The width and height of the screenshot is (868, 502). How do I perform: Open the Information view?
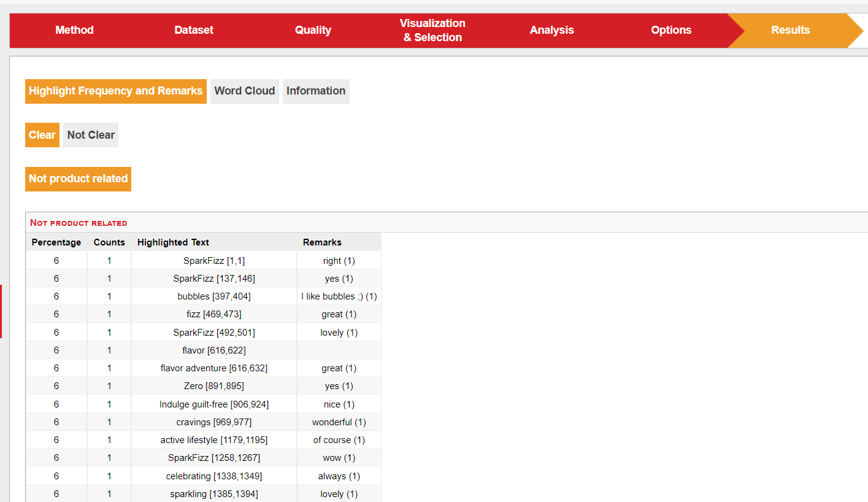coord(316,91)
